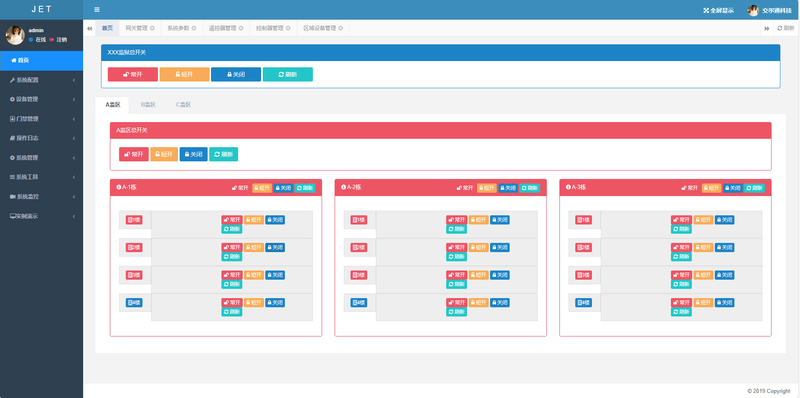Select the 3楼 badge in A-3栋
800x398 pixels.
point(584,275)
